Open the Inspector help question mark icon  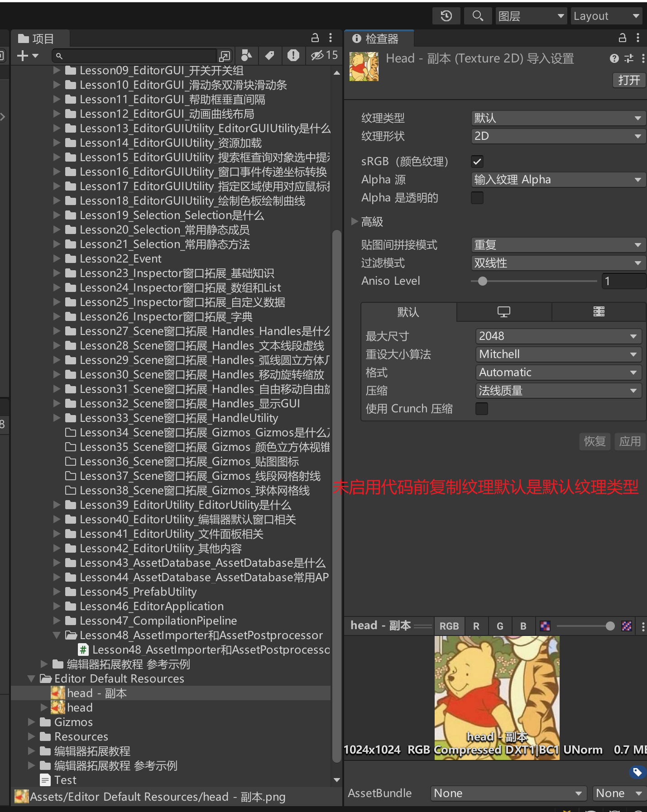point(614,58)
